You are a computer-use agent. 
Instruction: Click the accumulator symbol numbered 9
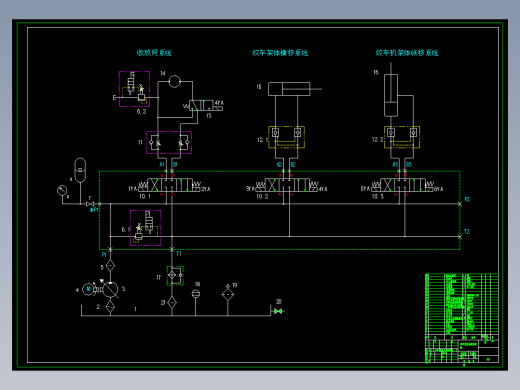(x=80, y=170)
